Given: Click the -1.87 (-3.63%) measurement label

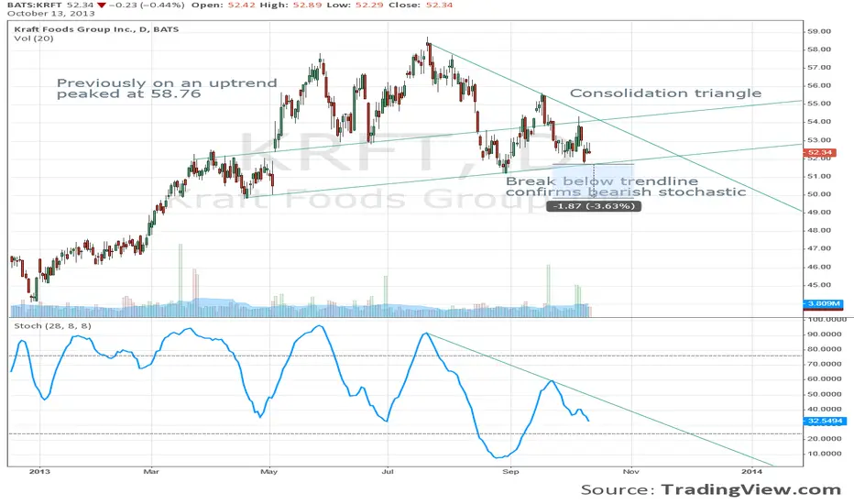Looking at the screenshot, I should (x=594, y=206).
